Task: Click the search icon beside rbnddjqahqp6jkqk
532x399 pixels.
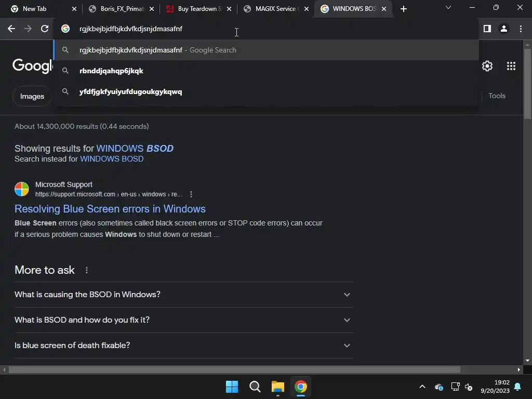Action: point(65,71)
